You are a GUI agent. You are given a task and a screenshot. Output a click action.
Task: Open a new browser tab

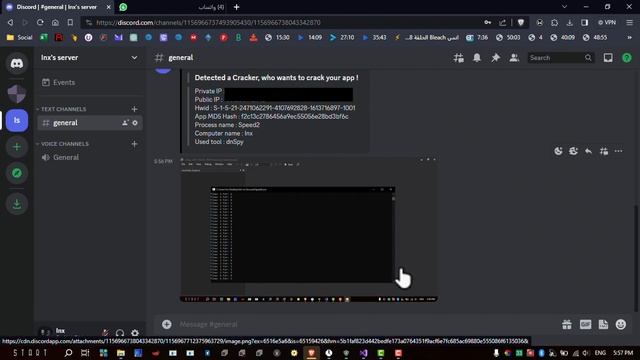tap(236, 7)
